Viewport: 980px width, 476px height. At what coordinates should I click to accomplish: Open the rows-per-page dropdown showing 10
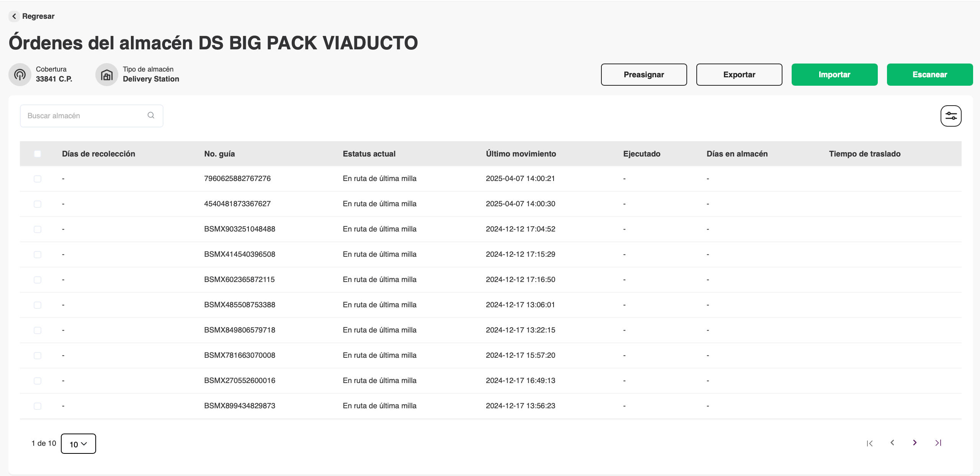(78, 444)
